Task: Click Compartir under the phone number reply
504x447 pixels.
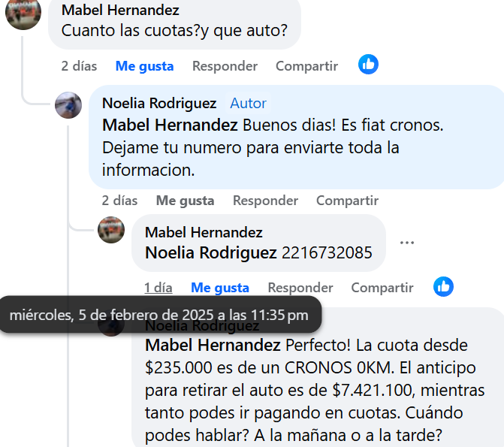Action: tap(382, 288)
